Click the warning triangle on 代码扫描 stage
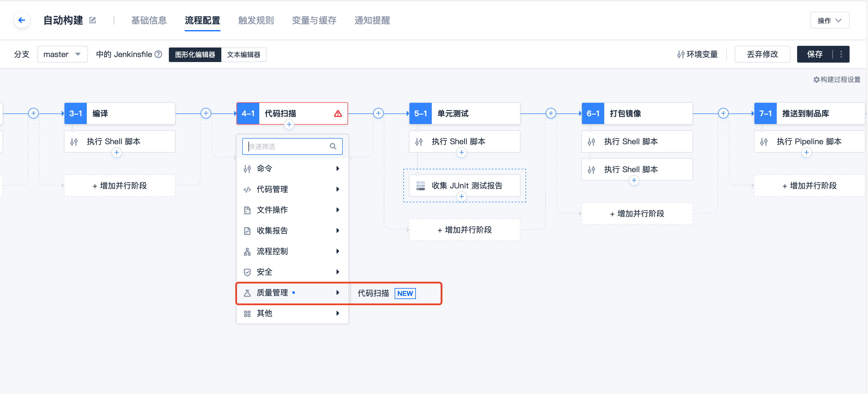Viewport: 868px width, 394px height. [x=338, y=114]
